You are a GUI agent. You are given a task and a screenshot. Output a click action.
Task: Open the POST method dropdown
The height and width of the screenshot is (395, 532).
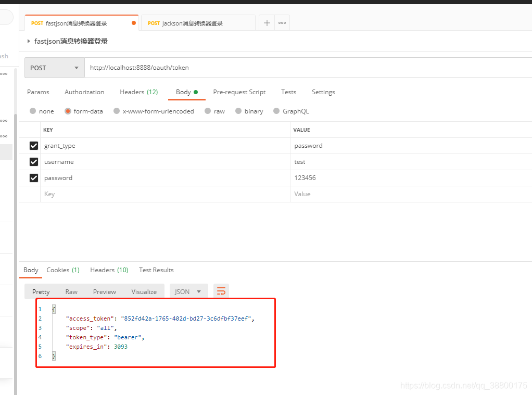tap(55, 68)
